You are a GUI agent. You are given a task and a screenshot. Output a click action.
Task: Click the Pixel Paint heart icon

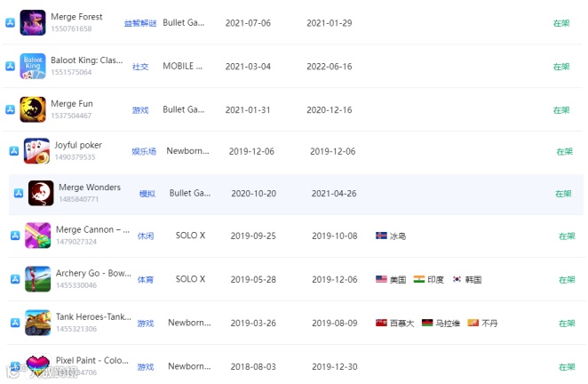coord(38,365)
